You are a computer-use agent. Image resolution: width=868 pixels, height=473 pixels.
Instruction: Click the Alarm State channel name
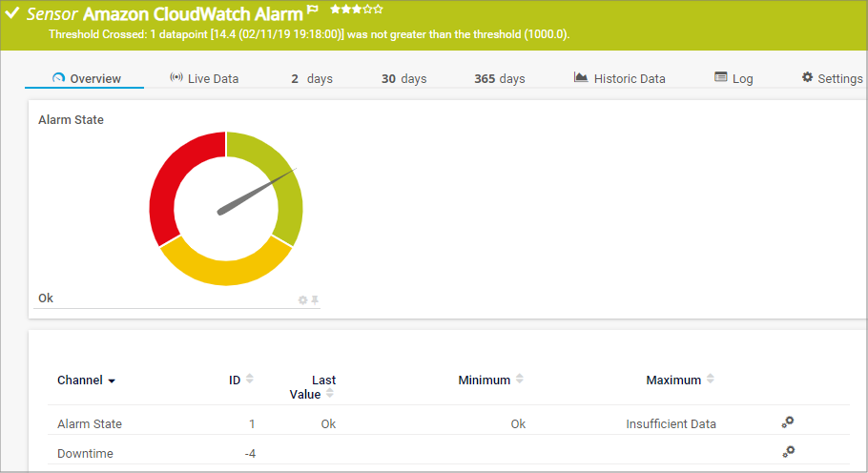point(90,423)
